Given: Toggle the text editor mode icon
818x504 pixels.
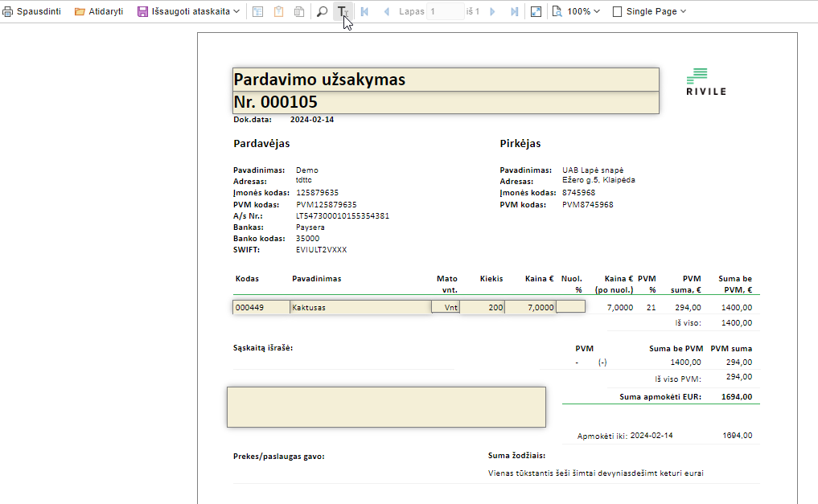Looking at the screenshot, I should [343, 12].
